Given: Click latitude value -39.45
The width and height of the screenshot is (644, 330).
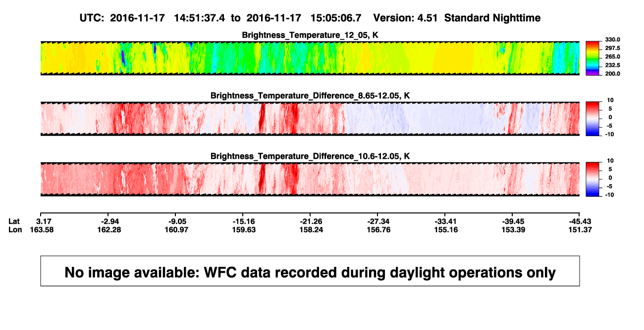Looking at the screenshot, I should click(x=512, y=221).
